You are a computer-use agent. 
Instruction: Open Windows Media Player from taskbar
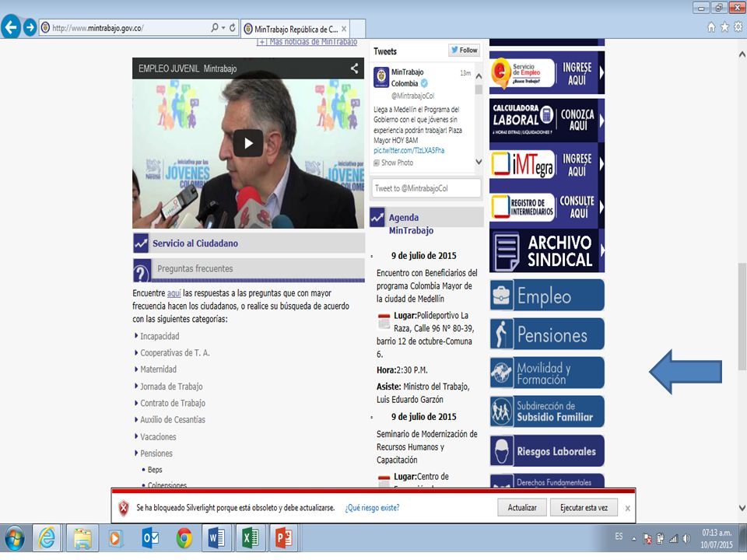(x=114, y=538)
